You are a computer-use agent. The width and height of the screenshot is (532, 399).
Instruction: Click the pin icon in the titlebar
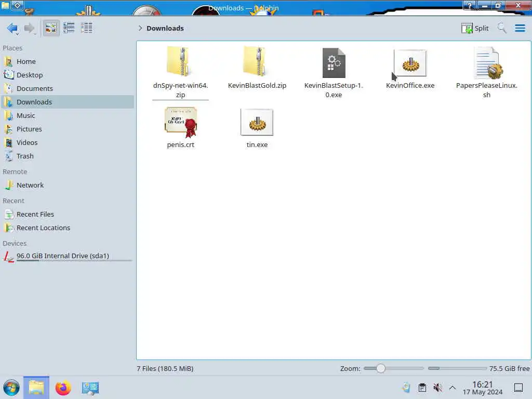click(18, 5)
